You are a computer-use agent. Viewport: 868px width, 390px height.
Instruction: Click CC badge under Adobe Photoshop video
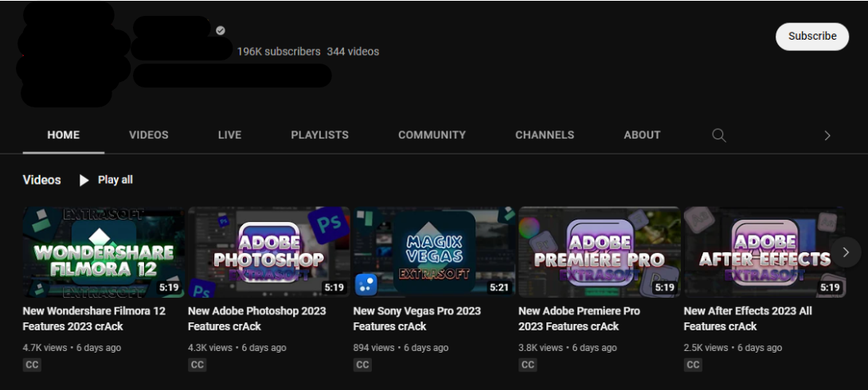click(x=197, y=365)
